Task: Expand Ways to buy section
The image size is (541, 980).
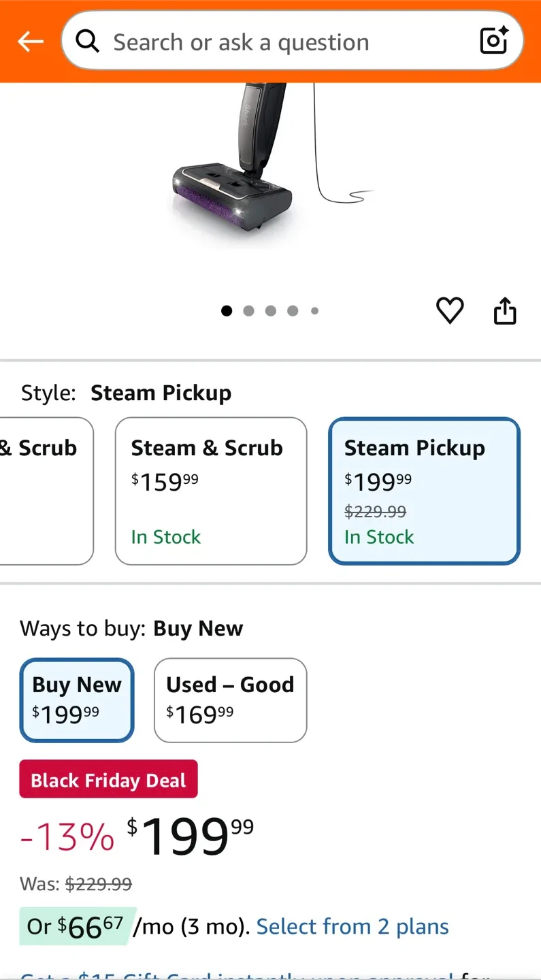Action: click(x=131, y=628)
